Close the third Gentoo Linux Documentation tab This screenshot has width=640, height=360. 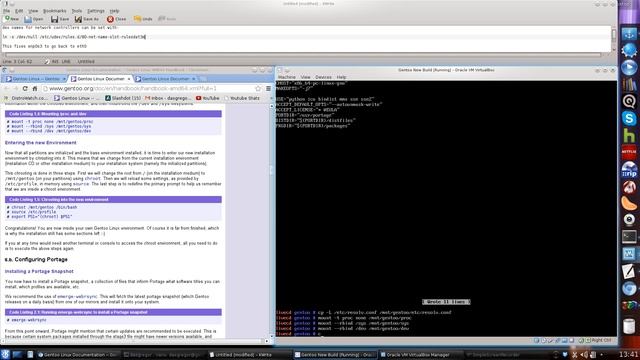(x=193, y=79)
